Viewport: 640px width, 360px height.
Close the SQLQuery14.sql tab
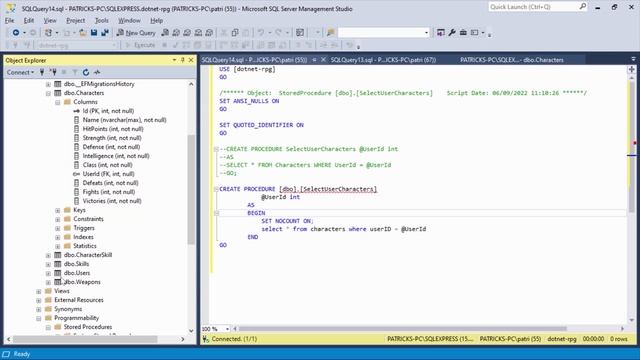point(323,60)
